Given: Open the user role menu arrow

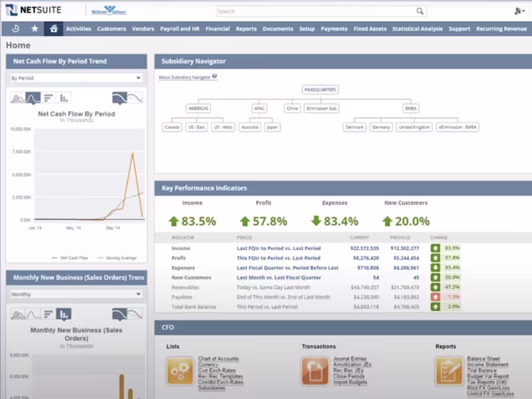Looking at the screenshot, I should pyautogui.click(x=523, y=11).
